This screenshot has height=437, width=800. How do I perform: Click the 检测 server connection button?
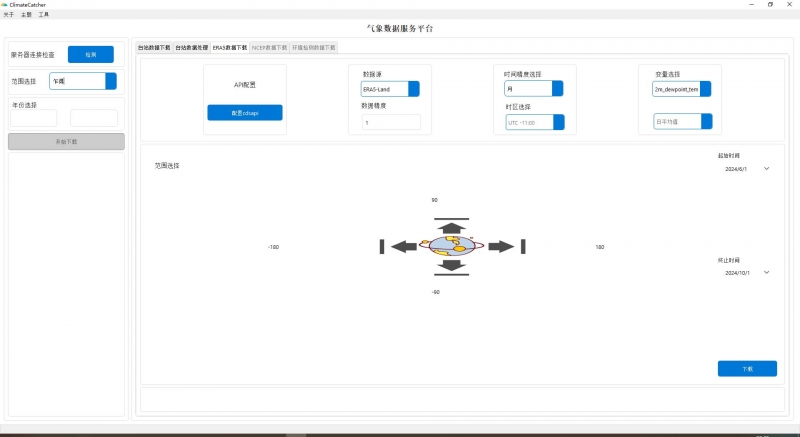[90, 54]
